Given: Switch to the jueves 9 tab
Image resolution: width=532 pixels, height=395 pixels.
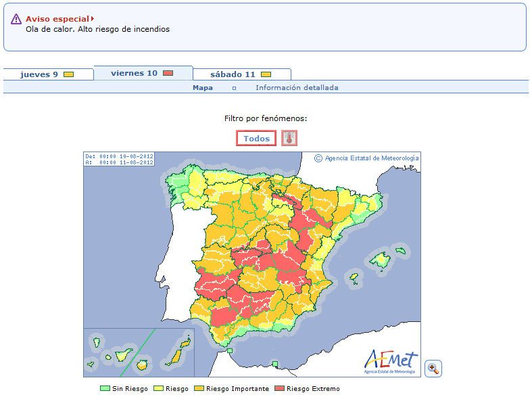Looking at the screenshot, I should coord(39,74).
